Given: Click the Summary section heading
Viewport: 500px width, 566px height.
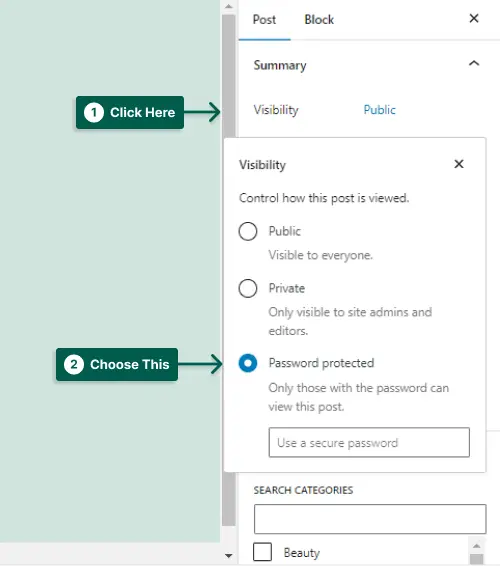Looking at the screenshot, I should (280, 65).
